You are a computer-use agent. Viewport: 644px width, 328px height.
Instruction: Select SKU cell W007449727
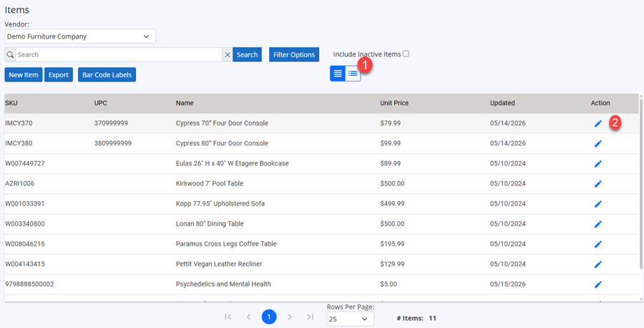(24, 163)
